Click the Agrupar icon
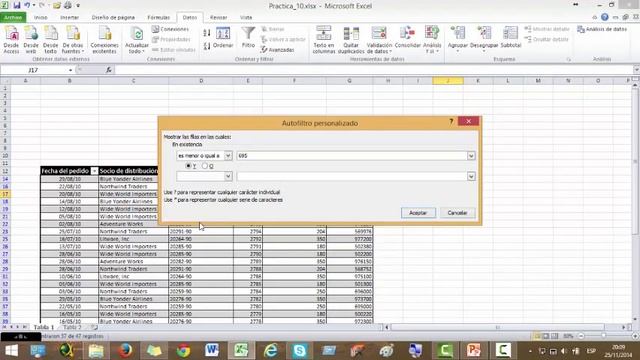The height and width of the screenshot is (360, 640). click(x=458, y=38)
